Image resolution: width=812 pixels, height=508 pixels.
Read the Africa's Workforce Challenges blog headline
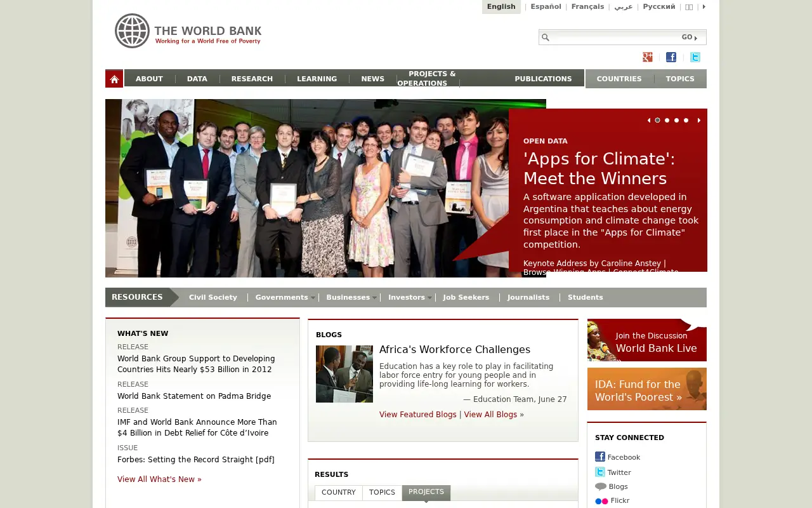tap(455, 350)
